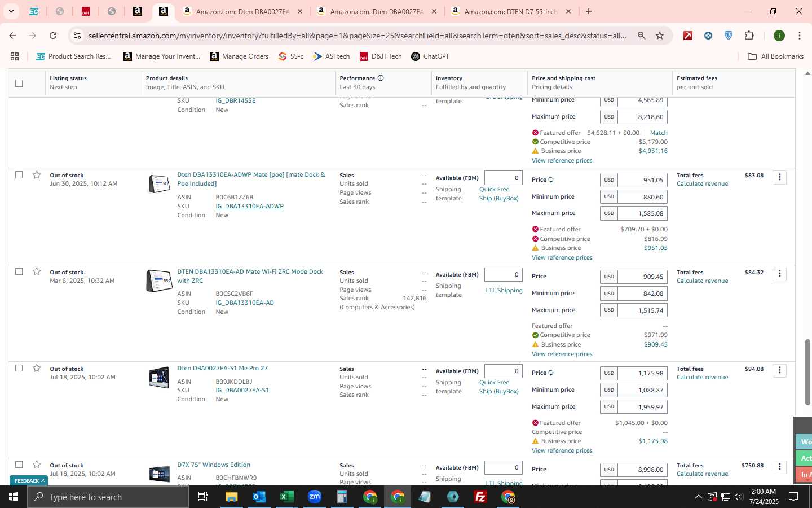Click the price sync icon for 951.05 row
The image size is (812, 508).
pos(551,179)
